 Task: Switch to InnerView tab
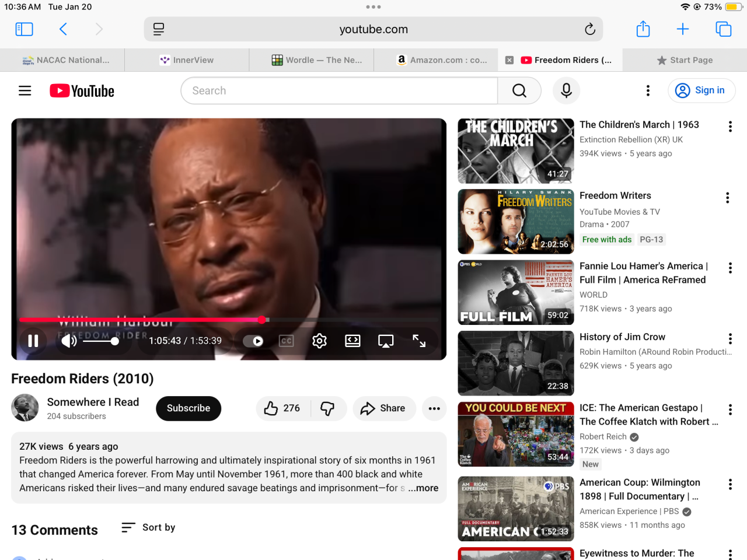click(x=187, y=60)
